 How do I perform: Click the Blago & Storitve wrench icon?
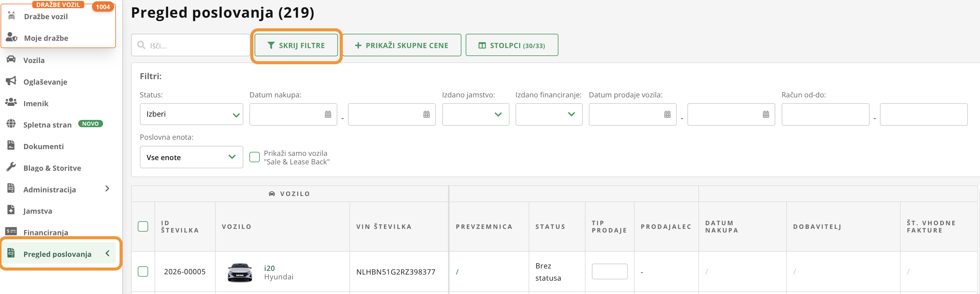pyautogui.click(x=11, y=167)
